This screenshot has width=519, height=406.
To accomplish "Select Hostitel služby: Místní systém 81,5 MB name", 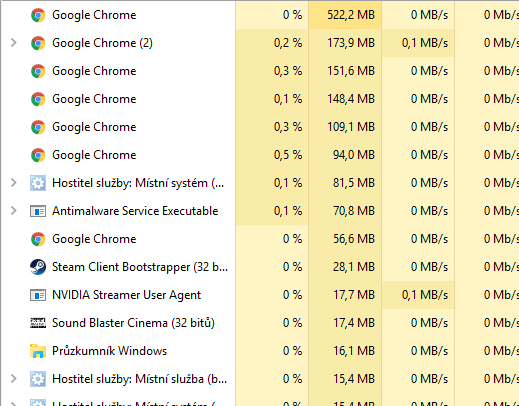I will [x=138, y=183].
